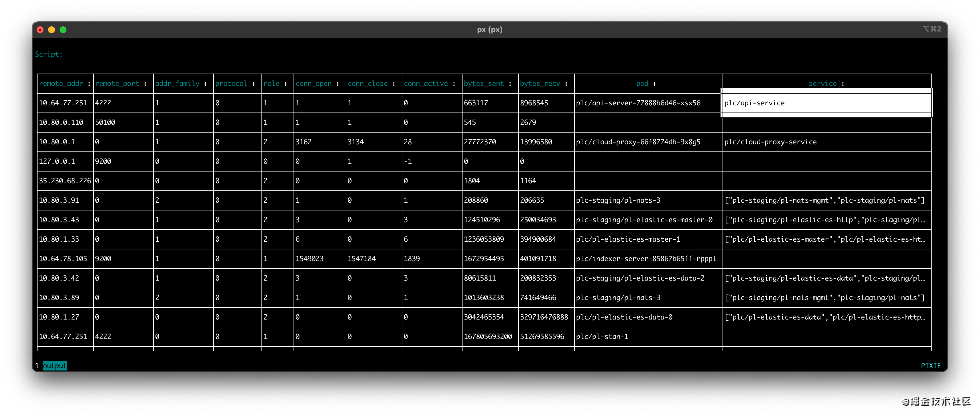Sort rows by bytes_sent arrows
Screen dimensions: 980x414
tap(510, 84)
